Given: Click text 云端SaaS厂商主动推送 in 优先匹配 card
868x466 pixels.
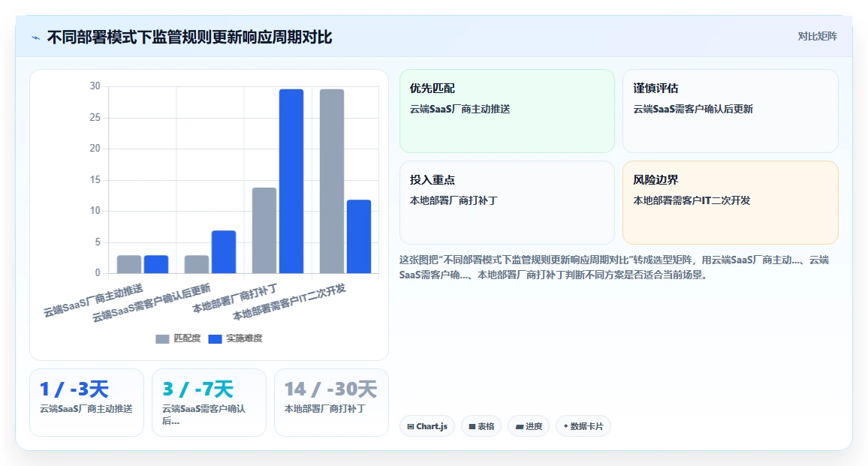Looking at the screenshot, I should click(x=460, y=109).
